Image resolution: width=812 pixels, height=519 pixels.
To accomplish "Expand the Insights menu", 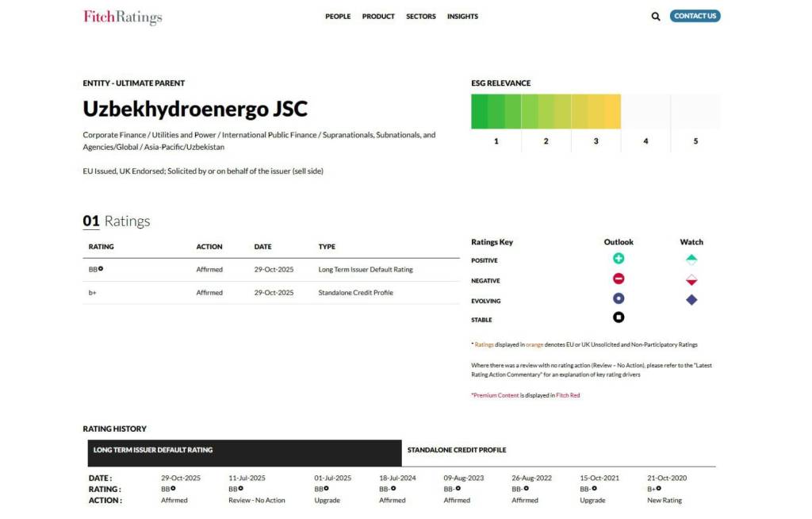I will coord(462,17).
